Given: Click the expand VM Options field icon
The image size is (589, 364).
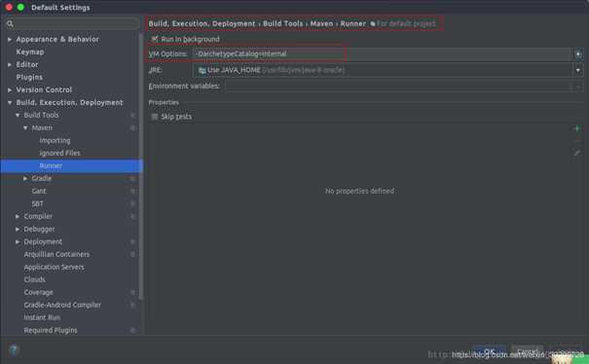Looking at the screenshot, I should [578, 55].
